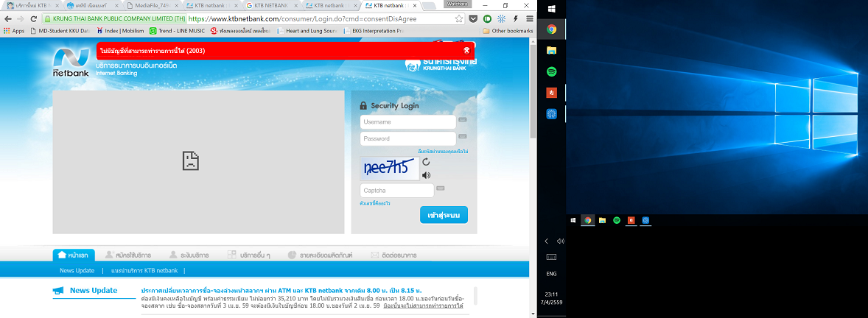Click Chrome forward arrow
Viewport: 868px width, 318px height.
click(x=21, y=18)
